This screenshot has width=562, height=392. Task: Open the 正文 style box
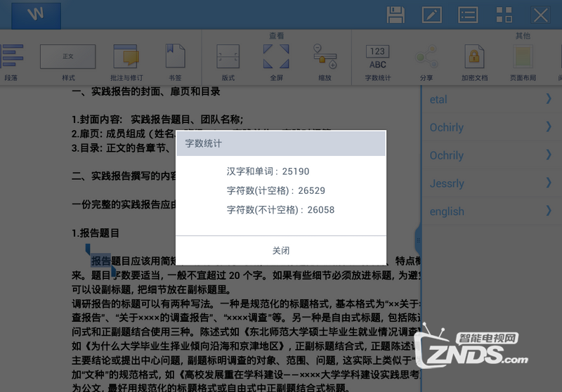67,56
